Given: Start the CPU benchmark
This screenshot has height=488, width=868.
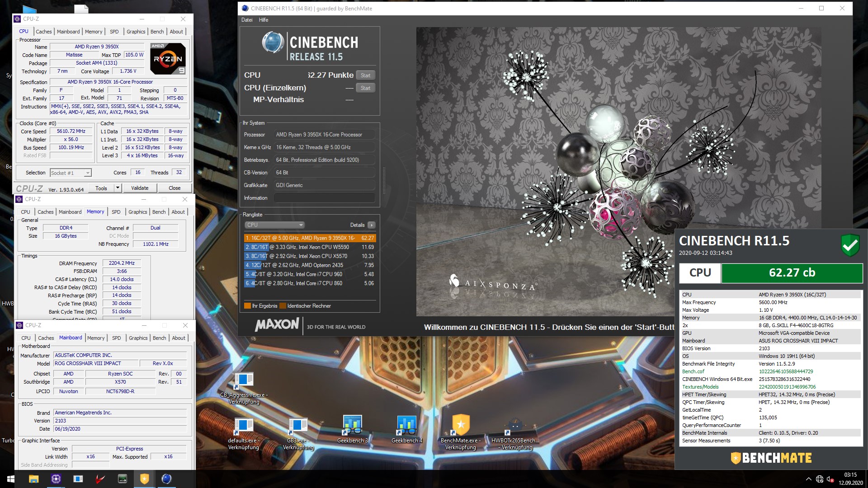Looking at the screenshot, I should [366, 75].
